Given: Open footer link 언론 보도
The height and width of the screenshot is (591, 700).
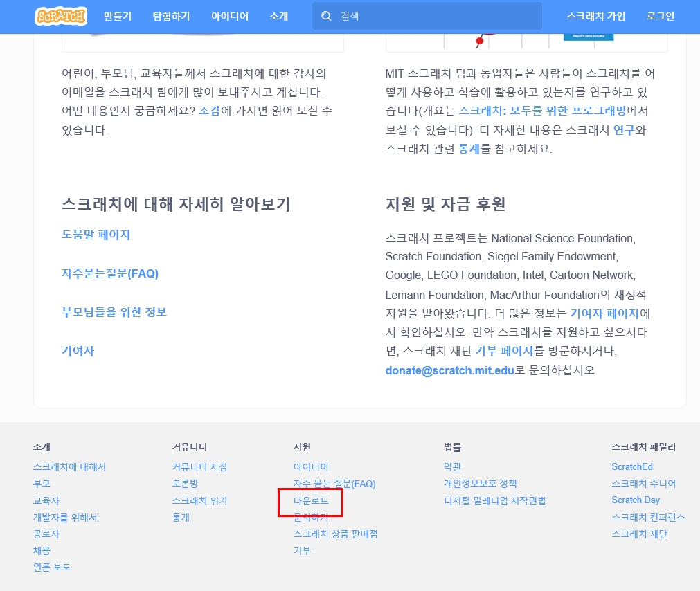Looking at the screenshot, I should (52, 567).
